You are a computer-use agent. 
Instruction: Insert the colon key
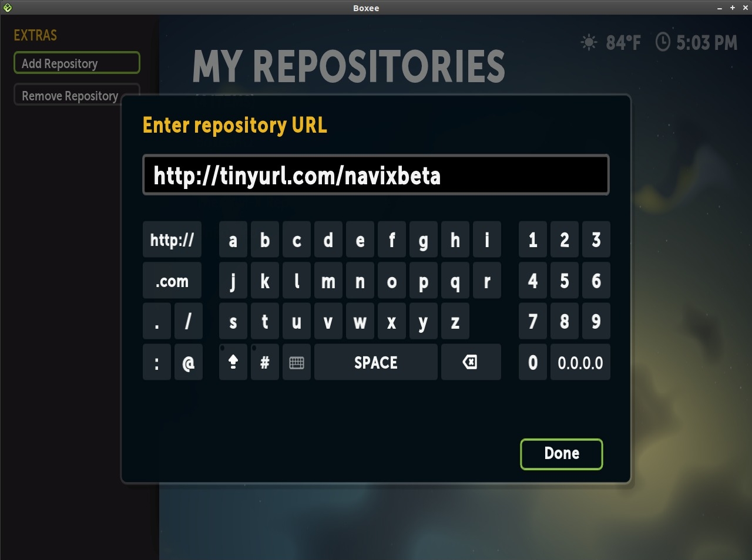pos(157,362)
